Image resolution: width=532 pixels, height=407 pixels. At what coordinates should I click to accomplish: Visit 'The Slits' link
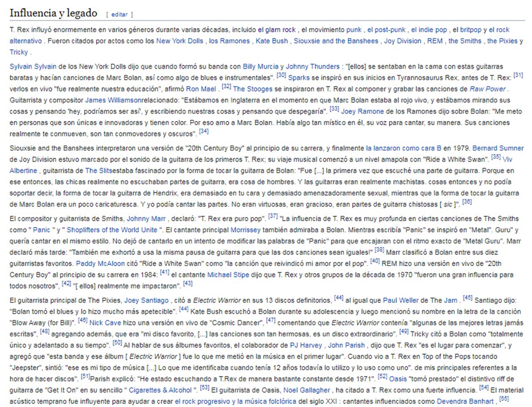click(x=99, y=170)
